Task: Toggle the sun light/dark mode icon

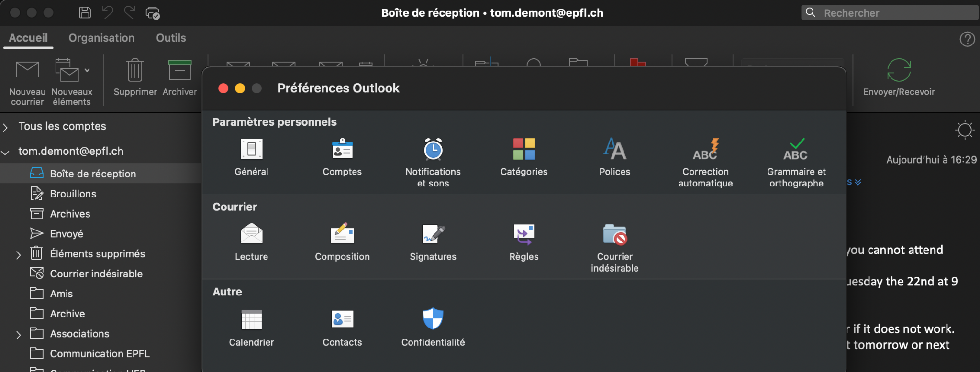Action: click(x=965, y=130)
